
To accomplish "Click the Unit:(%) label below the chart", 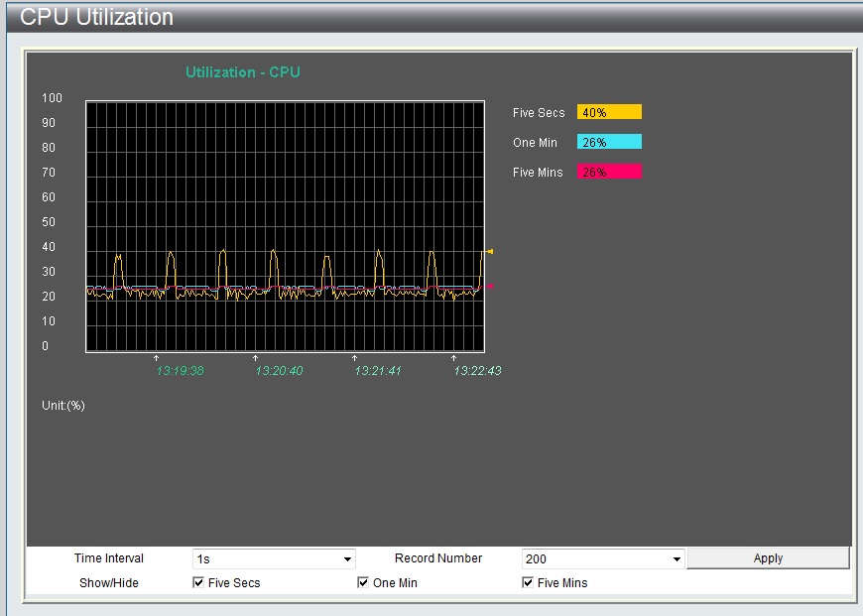I will (x=63, y=406).
